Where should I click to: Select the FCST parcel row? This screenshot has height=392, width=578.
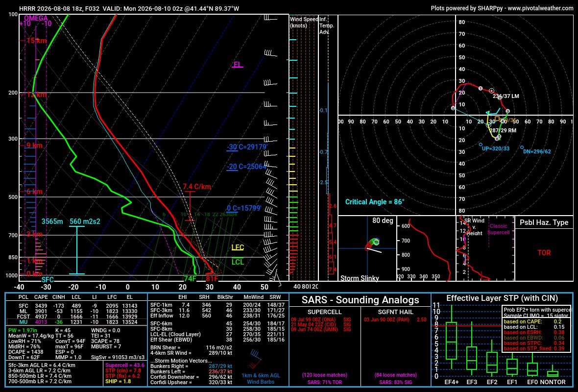click(76, 317)
